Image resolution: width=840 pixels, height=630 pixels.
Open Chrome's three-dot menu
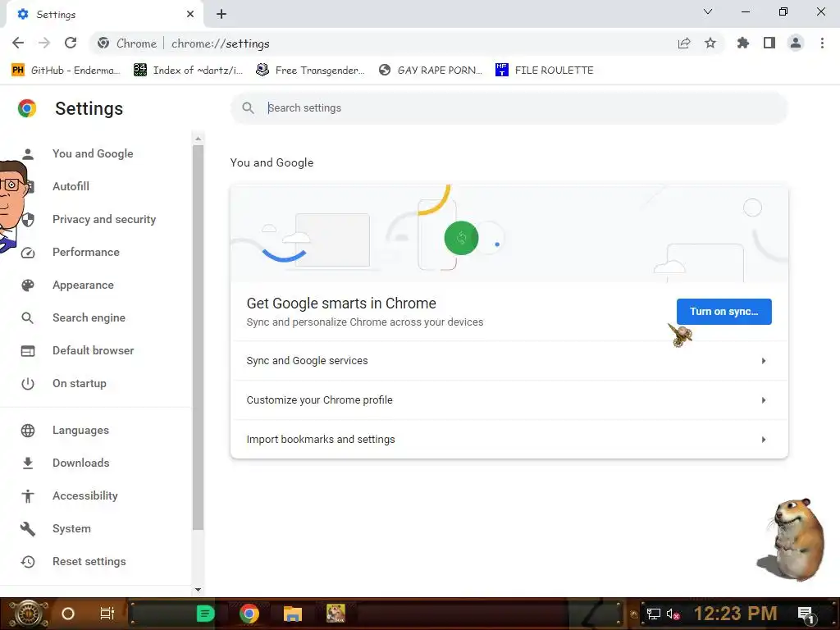click(822, 43)
